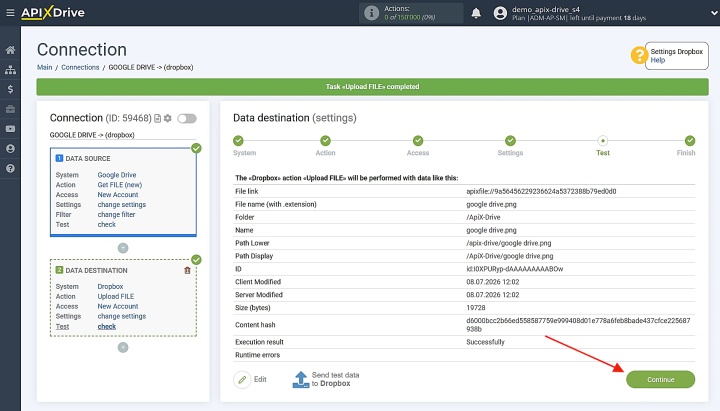
Task: Open the hamburger menu icon
Action: [10, 12]
